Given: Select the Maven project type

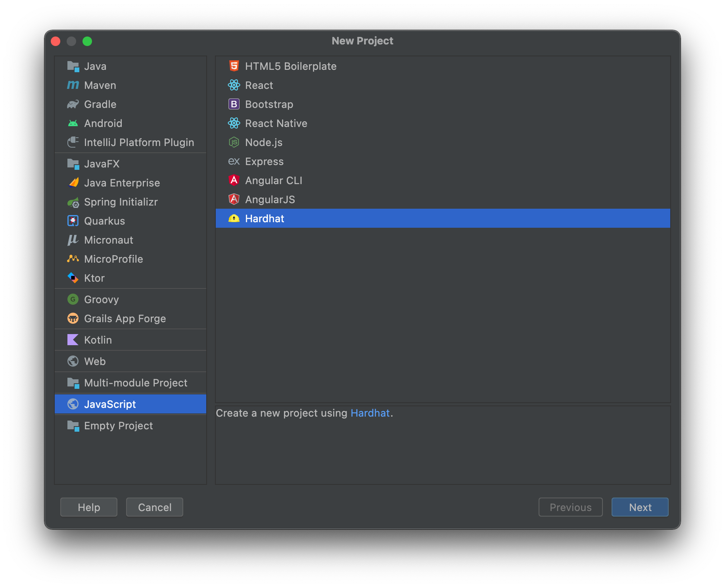Looking at the screenshot, I should click(x=130, y=85).
